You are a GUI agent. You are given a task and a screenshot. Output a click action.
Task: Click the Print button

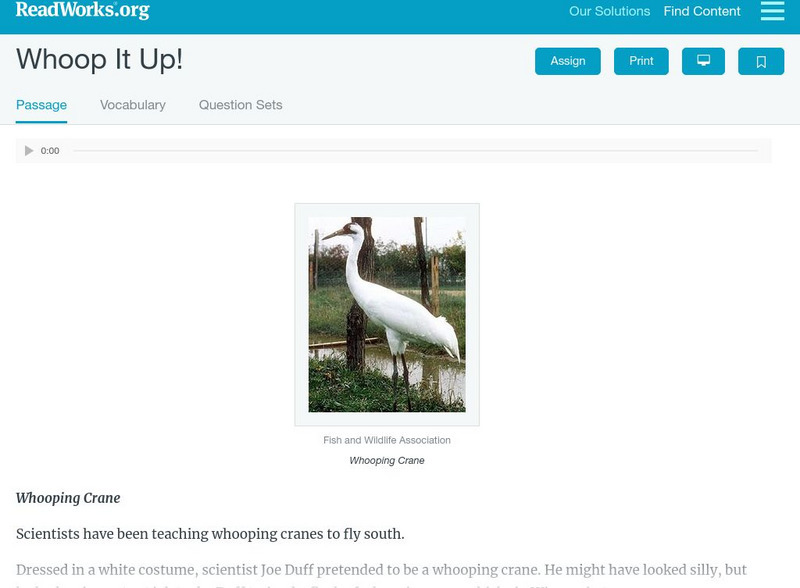641,61
